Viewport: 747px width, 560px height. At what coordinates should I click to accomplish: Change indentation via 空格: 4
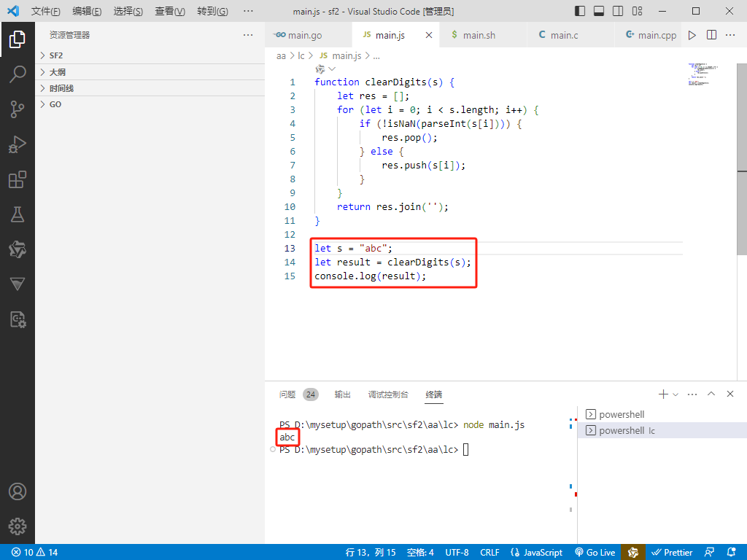[x=420, y=553]
